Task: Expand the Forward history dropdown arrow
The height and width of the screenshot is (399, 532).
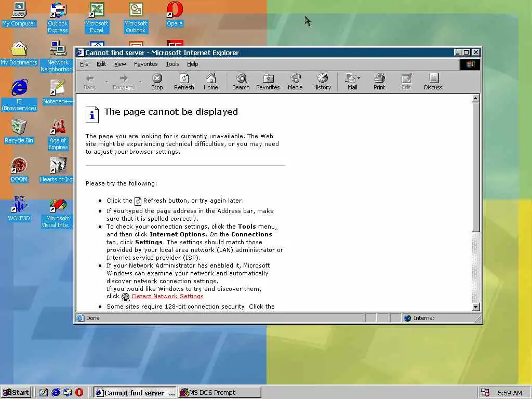Action: (141, 82)
